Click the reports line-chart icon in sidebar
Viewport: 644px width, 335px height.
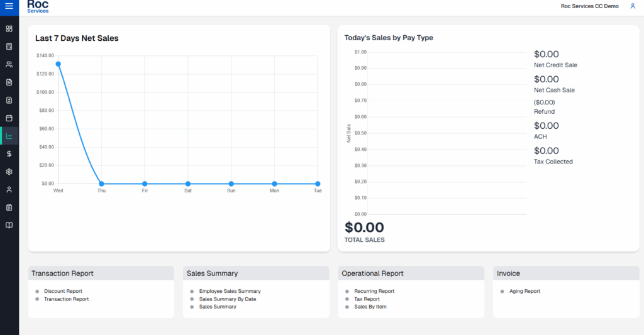[9, 136]
